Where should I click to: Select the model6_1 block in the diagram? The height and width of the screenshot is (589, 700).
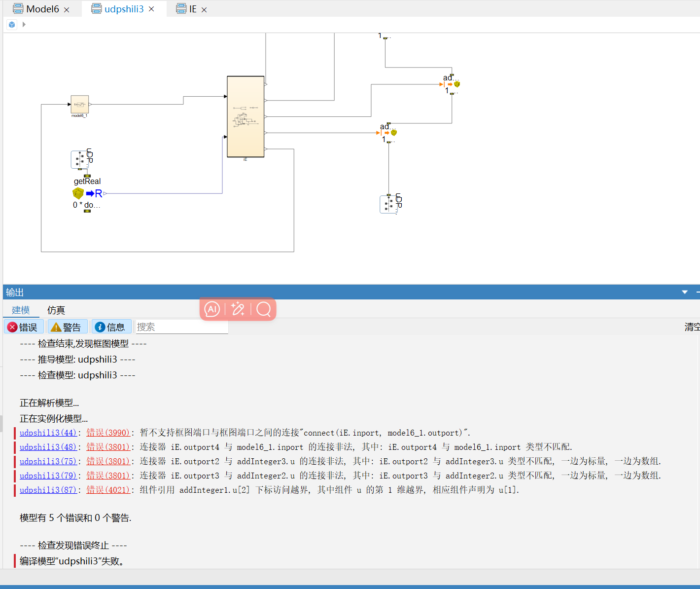click(x=80, y=105)
